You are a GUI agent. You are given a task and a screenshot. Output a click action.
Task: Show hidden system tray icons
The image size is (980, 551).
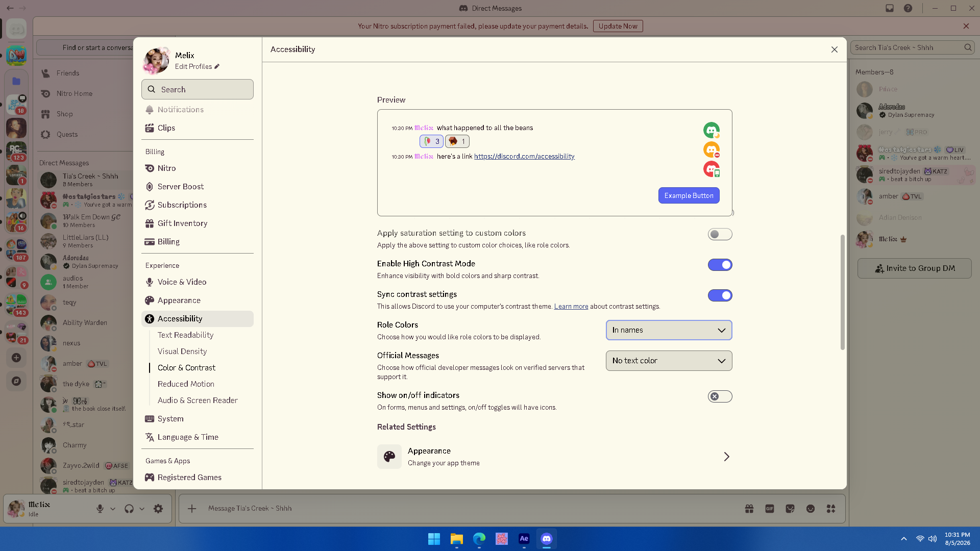903,539
